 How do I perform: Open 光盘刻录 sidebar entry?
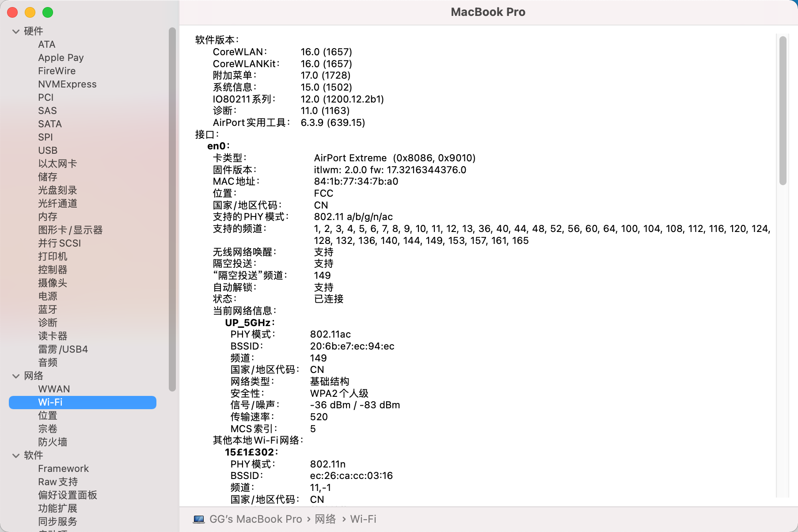[x=57, y=190]
